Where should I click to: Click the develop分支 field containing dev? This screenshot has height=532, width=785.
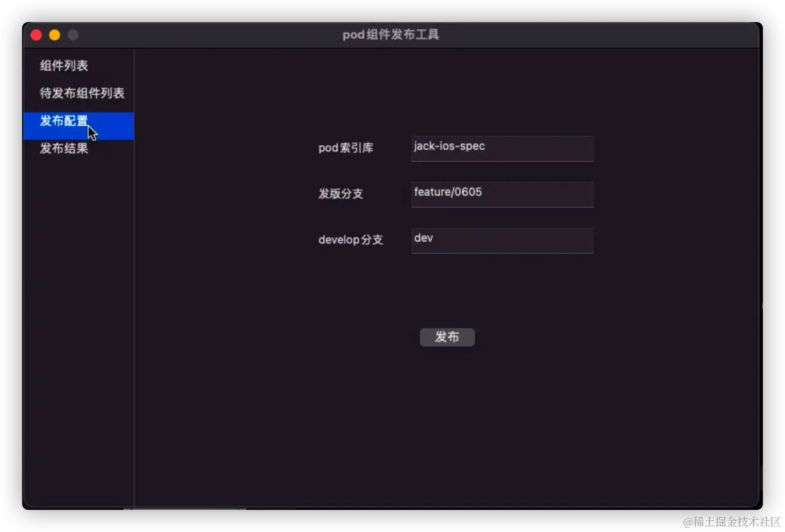[x=502, y=241]
